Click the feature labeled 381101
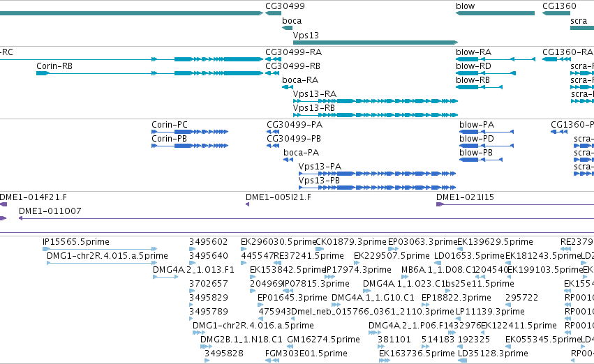Image resolution: width=594 pixels, height=364 pixels. pos(394,340)
